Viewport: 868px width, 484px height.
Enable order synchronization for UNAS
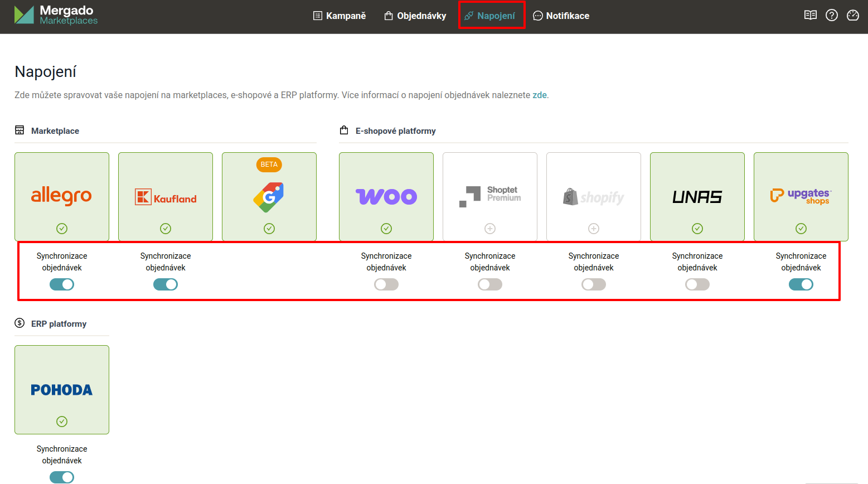697,284
